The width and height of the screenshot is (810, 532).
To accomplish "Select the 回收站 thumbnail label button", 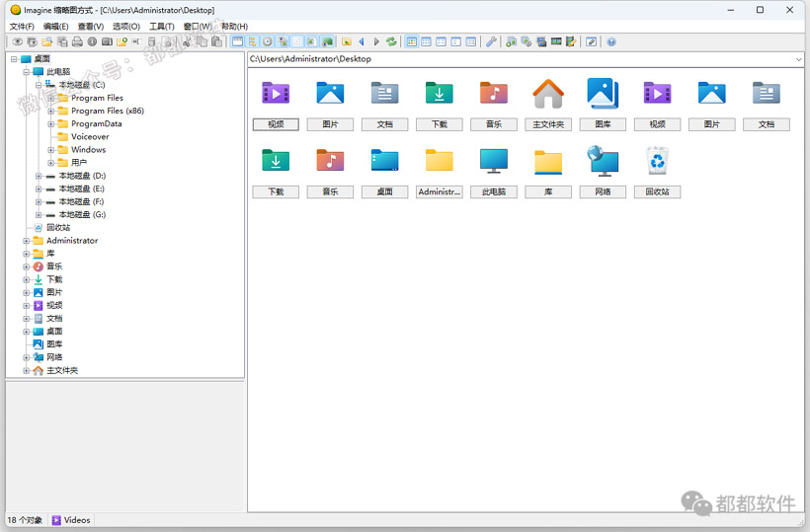I will [657, 191].
